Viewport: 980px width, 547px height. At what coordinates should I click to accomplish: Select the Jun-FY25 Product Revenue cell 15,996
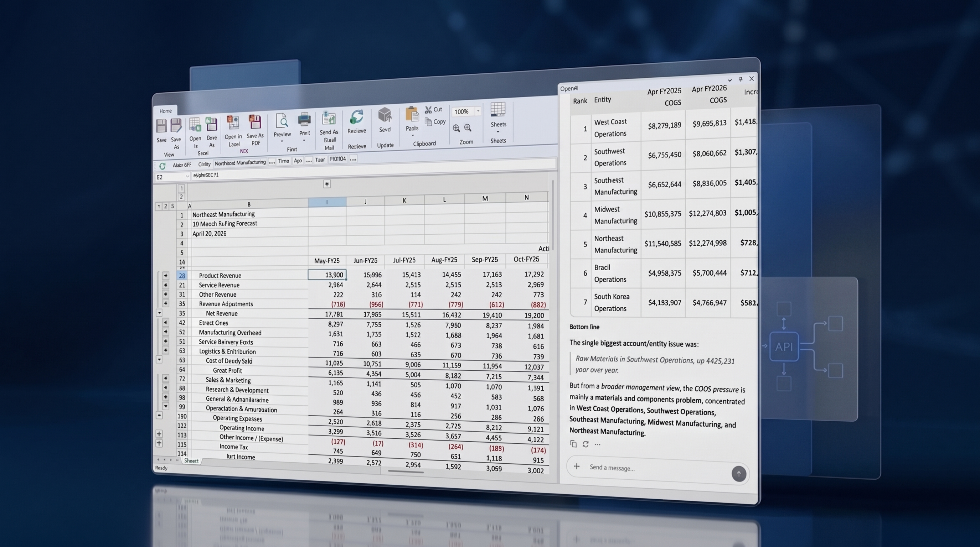[x=365, y=275]
